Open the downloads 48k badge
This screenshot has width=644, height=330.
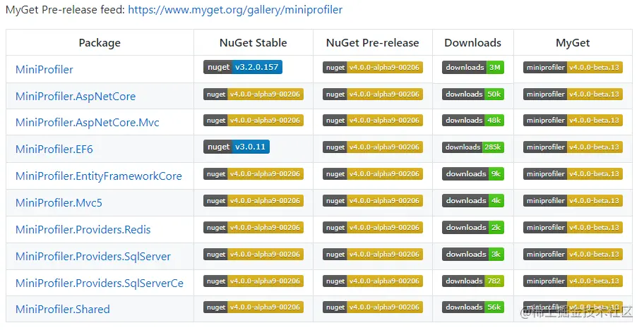pyautogui.click(x=473, y=121)
